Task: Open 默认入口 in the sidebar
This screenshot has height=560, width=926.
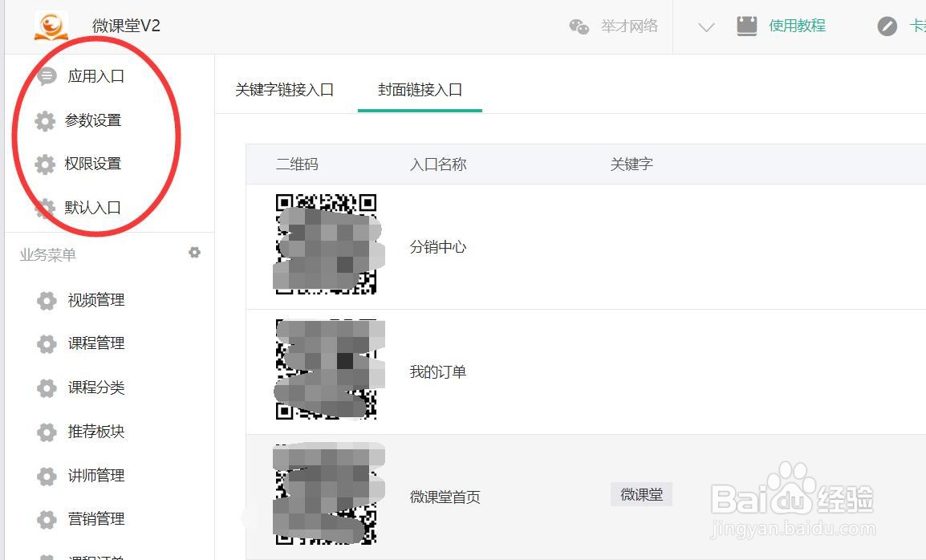Action: [93, 208]
